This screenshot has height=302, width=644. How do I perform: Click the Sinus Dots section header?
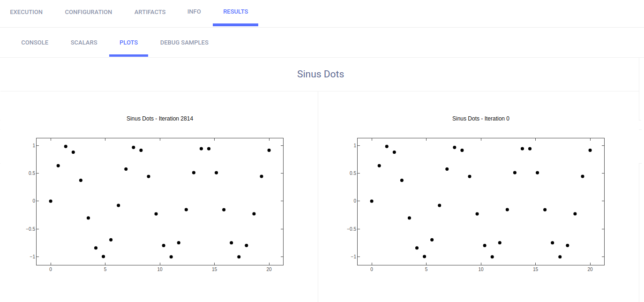point(321,74)
